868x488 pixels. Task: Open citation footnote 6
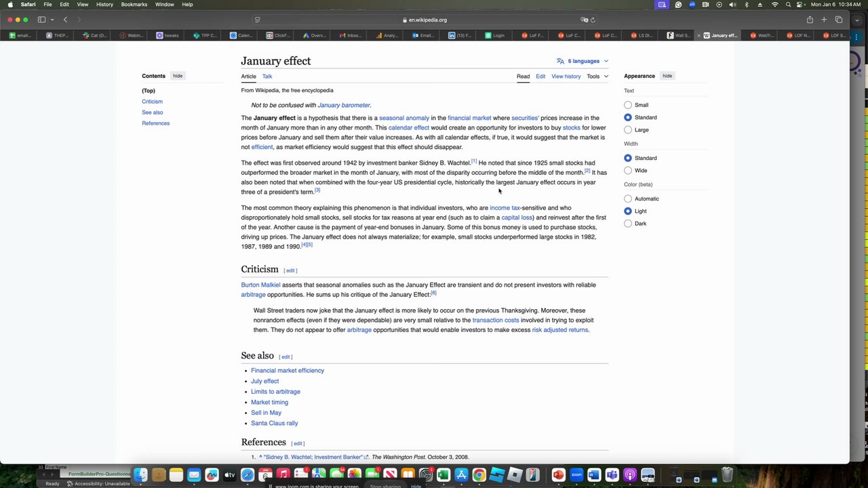pyautogui.click(x=433, y=293)
